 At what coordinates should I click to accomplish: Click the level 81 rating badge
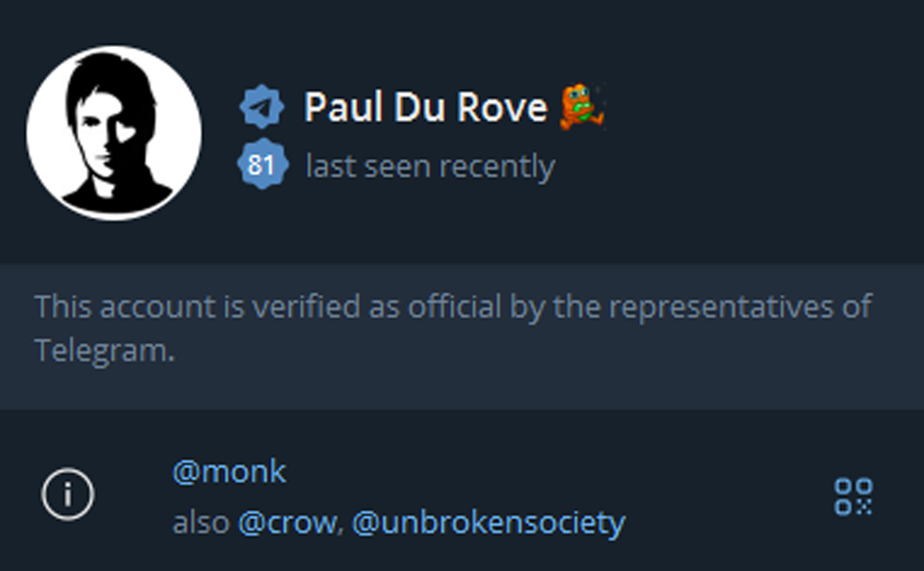[x=261, y=165]
